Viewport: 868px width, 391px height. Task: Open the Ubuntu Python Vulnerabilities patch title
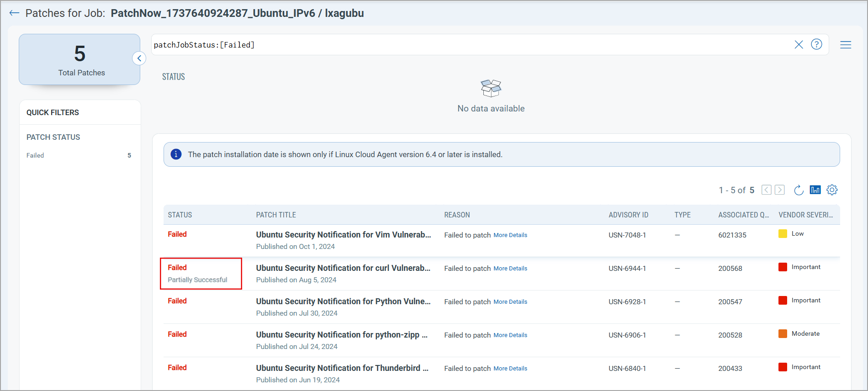point(343,301)
